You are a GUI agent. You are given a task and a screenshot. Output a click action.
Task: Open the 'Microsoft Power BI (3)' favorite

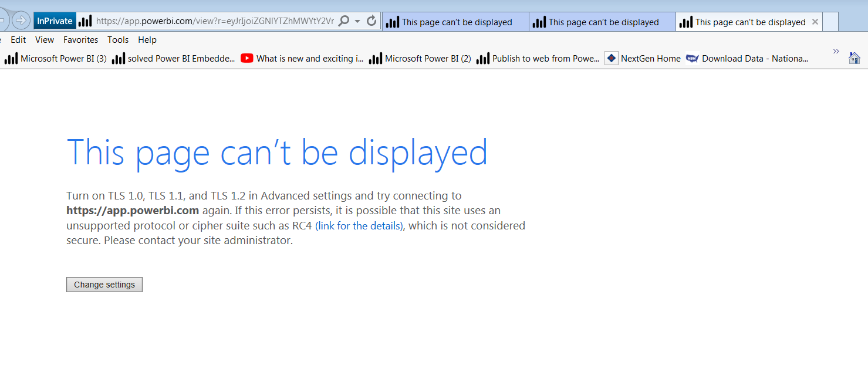[x=56, y=58]
